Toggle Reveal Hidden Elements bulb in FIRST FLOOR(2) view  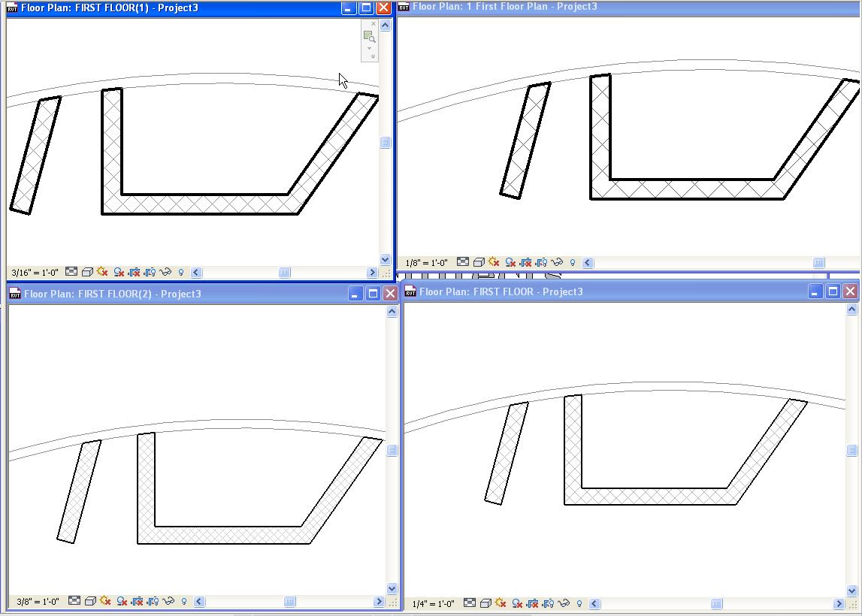coord(184,601)
